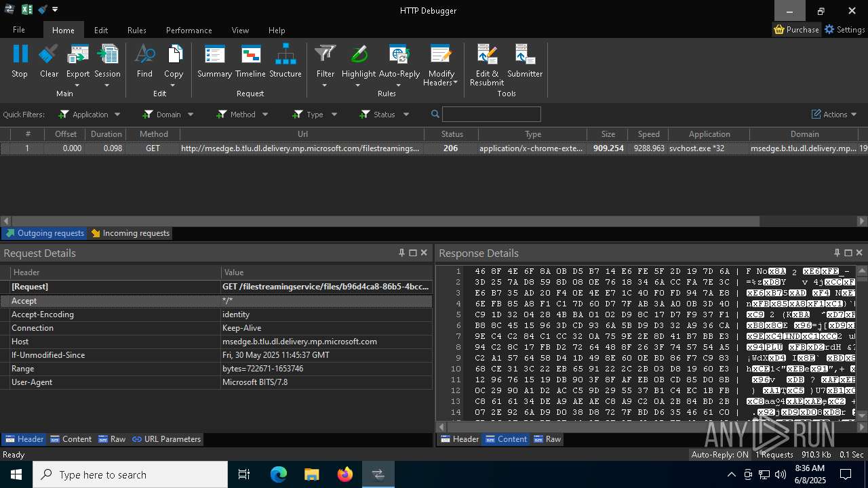Screen dimensions: 868x488
Task: Close the Response Details panel
Action: 859,253
